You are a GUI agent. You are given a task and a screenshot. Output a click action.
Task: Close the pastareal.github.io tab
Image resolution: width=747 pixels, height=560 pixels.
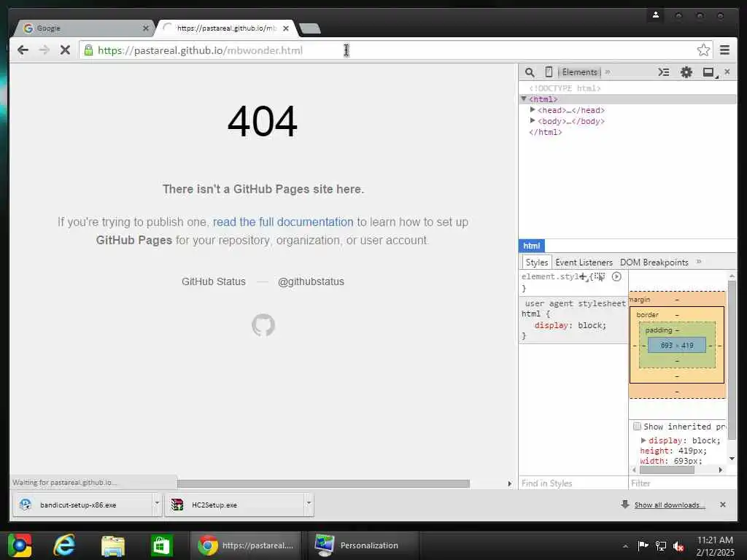(x=286, y=28)
